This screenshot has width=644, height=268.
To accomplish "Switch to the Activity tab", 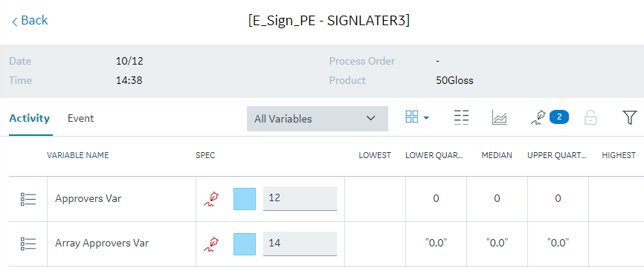I will tap(30, 119).
